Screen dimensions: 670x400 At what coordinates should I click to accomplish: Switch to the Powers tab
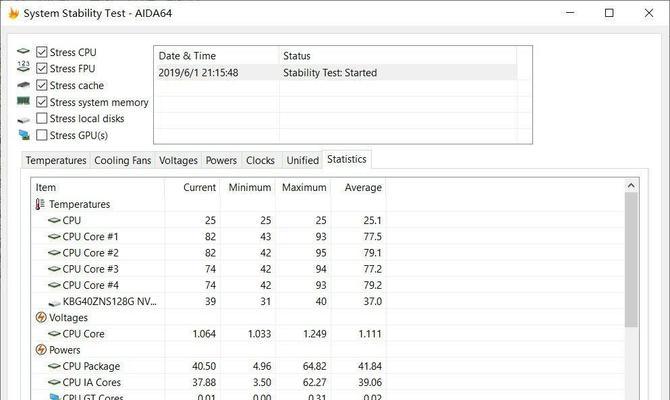pos(221,160)
